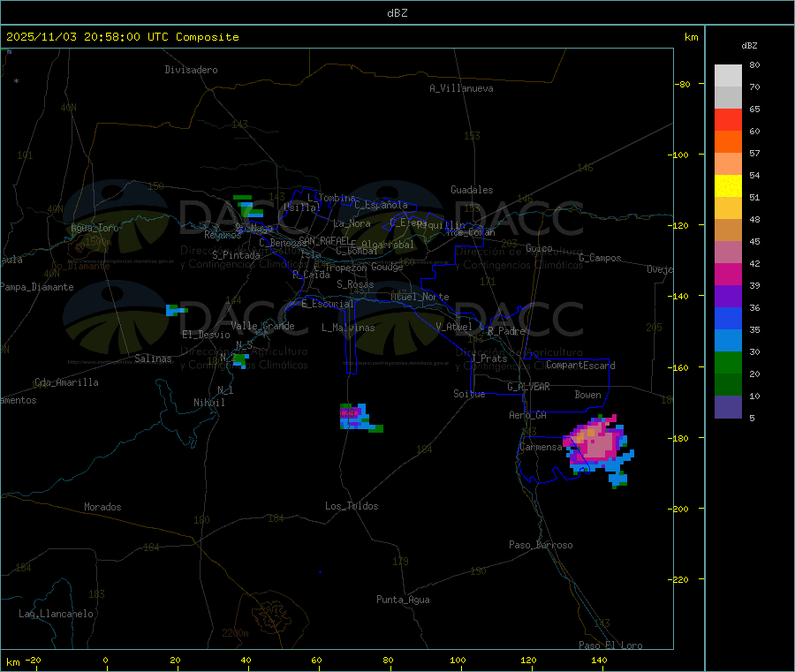Click the Divisadero place label
Viewport: 795px width, 672px height.
pyautogui.click(x=191, y=70)
